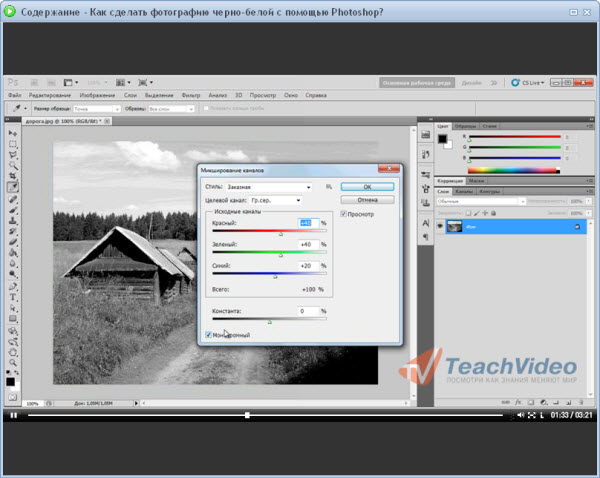Toggle the Просмотр preview checkbox
This screenshot has height=478, width=600.
coord(344,213)
